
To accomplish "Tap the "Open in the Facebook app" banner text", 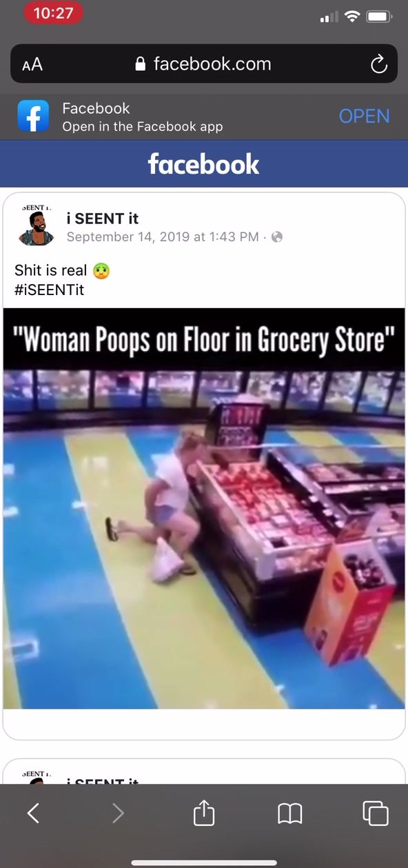I will coord(143,126).
